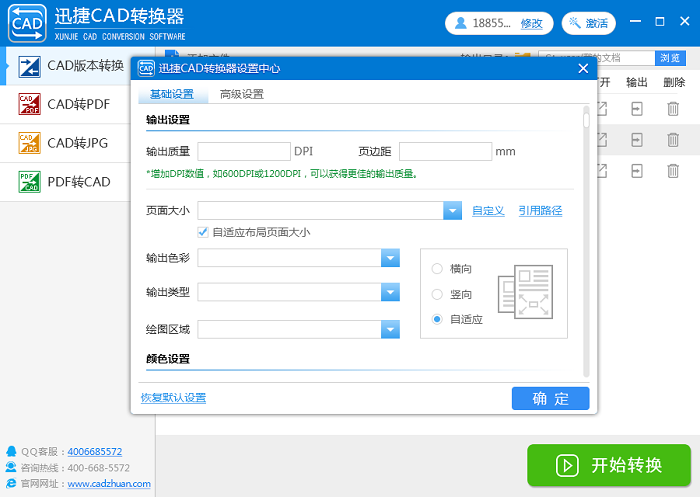Open CAD转PDF in the sidebar
The height and width of the screenshot is (497, 700).
click(x=65, y=104)
